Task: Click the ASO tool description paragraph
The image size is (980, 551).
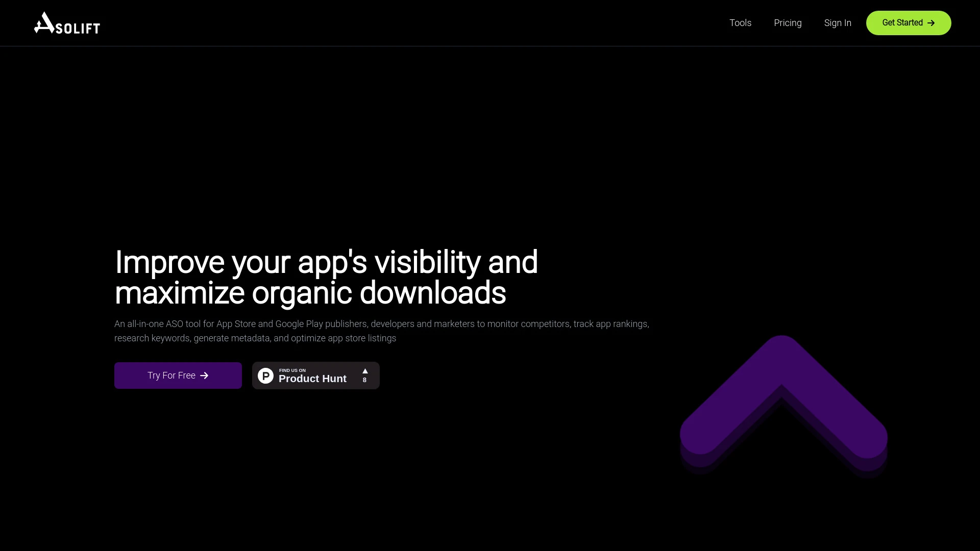Action: pos(381,331)
